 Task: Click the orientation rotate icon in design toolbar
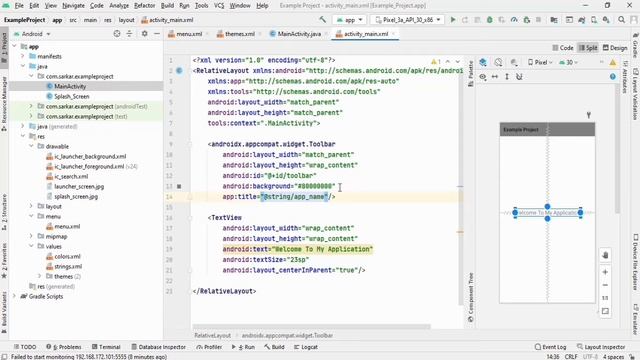498,62
